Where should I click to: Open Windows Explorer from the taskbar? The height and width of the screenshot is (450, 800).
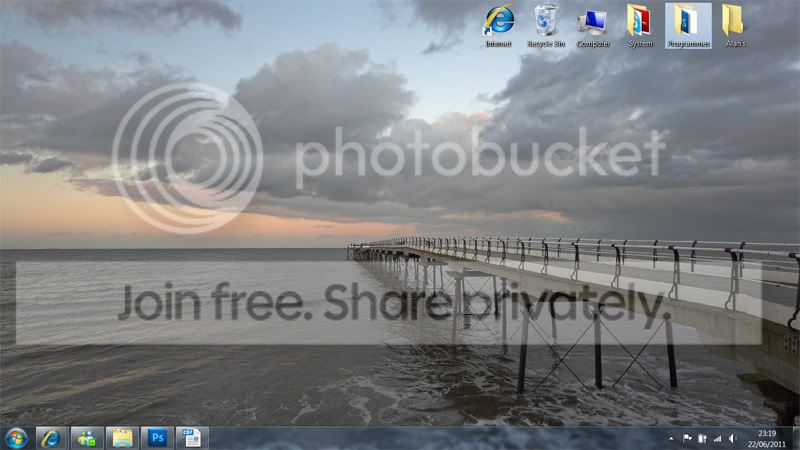click(x=121, y=437)
